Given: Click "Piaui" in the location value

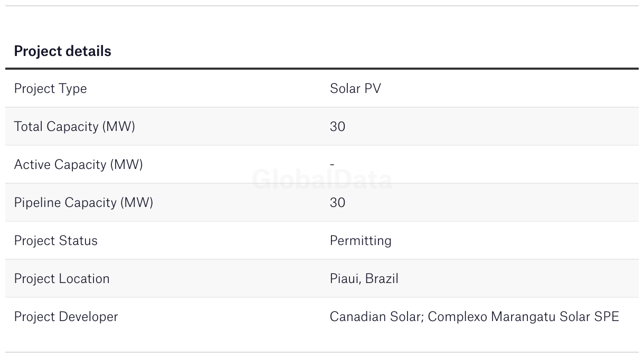Looking at the screenshot, I should pyautogui.click(x=345, y=279).
